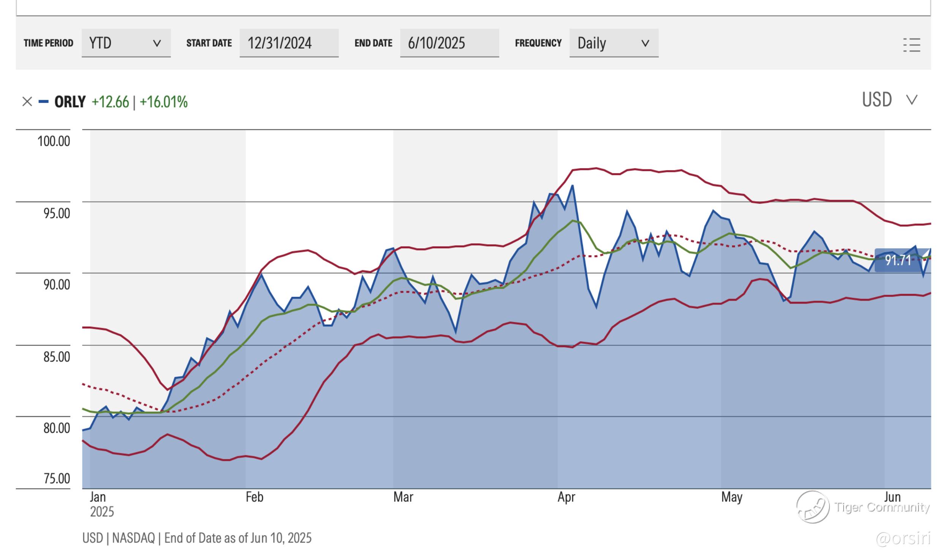Click the Jan 2025 x-axis label
950x560 pixels.
pyautogui.click(x=101, y=504)
